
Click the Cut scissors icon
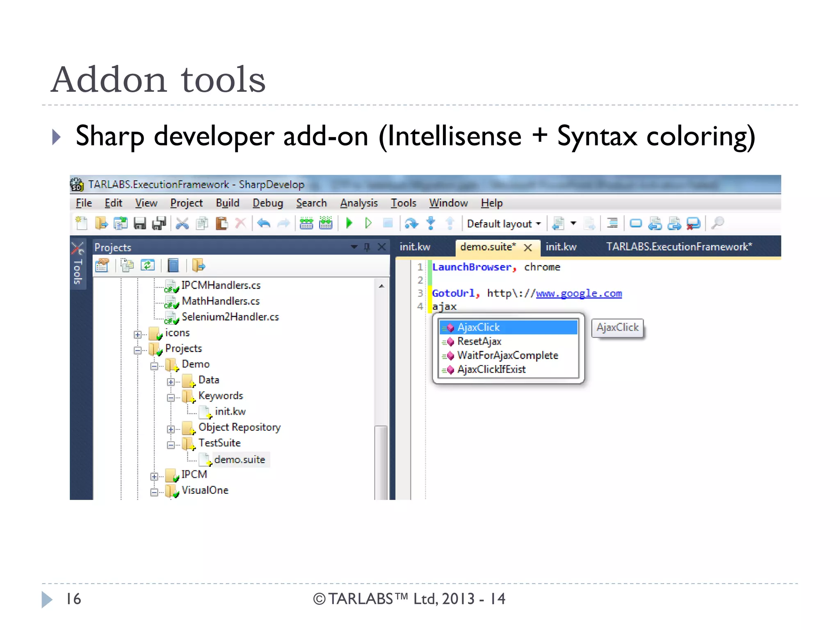(x=182, y=223)
